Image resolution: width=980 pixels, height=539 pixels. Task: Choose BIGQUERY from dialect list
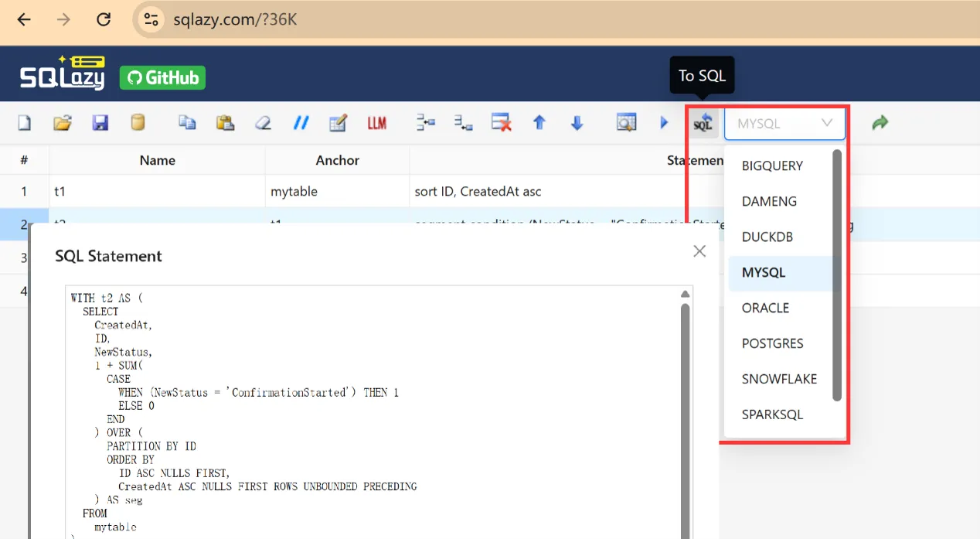point(781,165)
